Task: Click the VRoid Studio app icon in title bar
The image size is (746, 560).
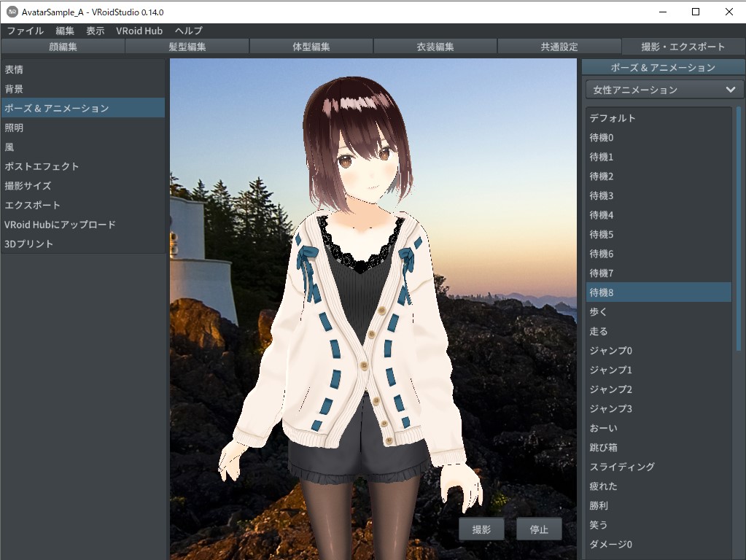Action: [x=12, y=12]
